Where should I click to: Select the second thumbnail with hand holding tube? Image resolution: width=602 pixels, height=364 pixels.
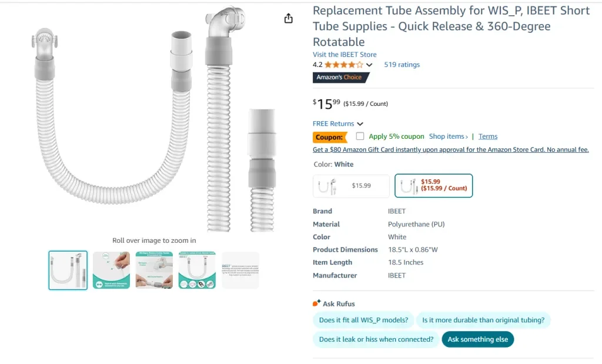click(x=111, y=271)
